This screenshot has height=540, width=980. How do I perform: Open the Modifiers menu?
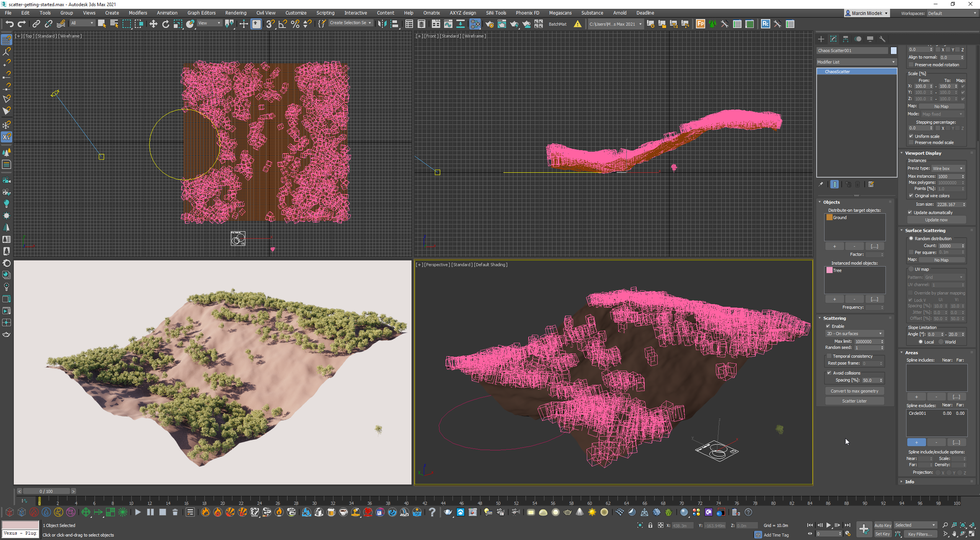[138, 13]
